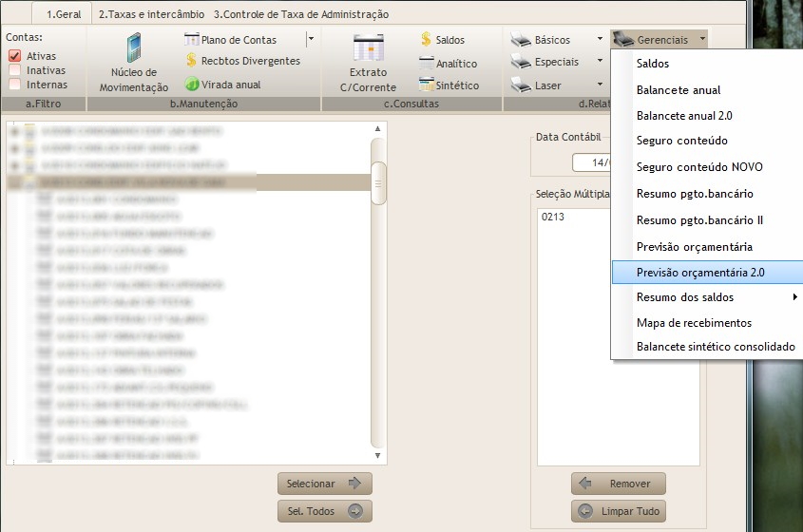Select Previsão orçamentária 2.0 menu item
803x532 pixels.
[x=700, y=272]
